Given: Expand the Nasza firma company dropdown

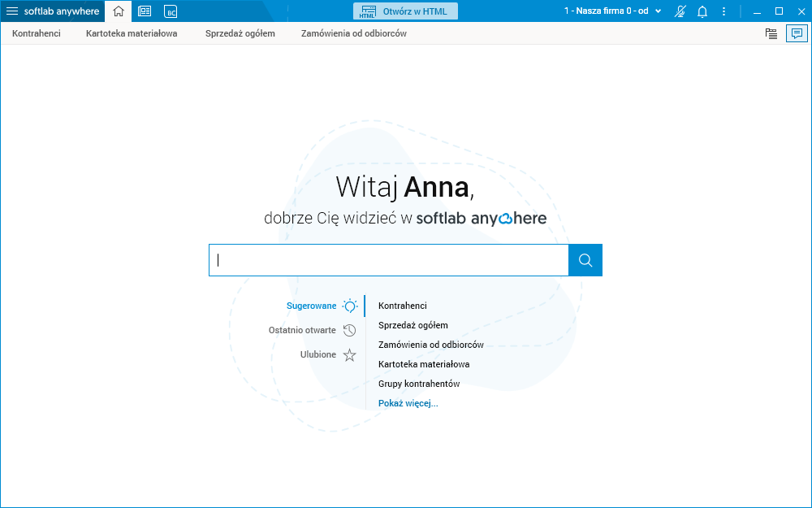Looking at the screenshot, I should [613, 11].
